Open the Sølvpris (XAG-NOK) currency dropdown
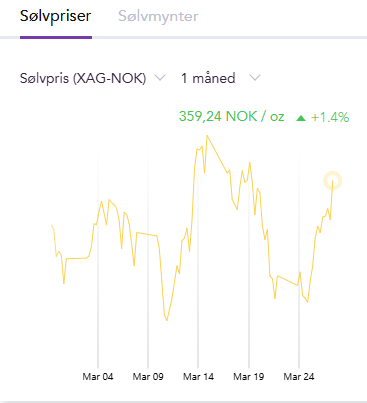367x403 pixels. pos(93,78)
